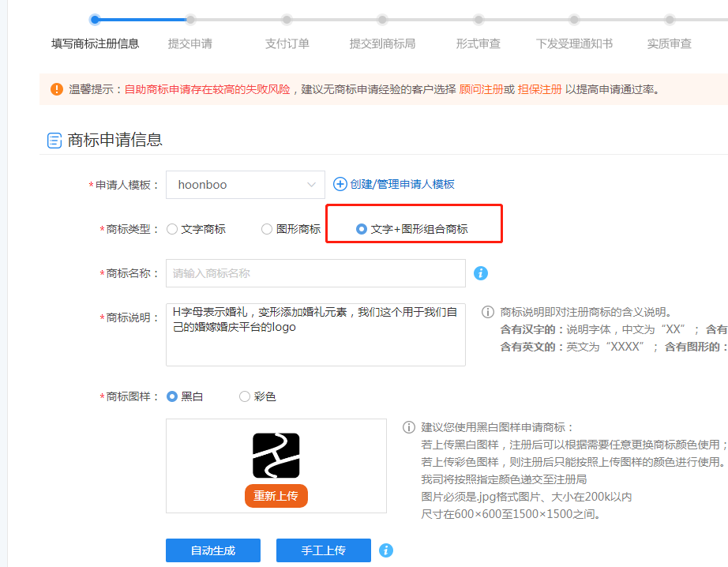The height and width of the screenshot is (567, 728).
Task: Click the 填写商标注册信息 step
Action: click(x=96, y=43)
